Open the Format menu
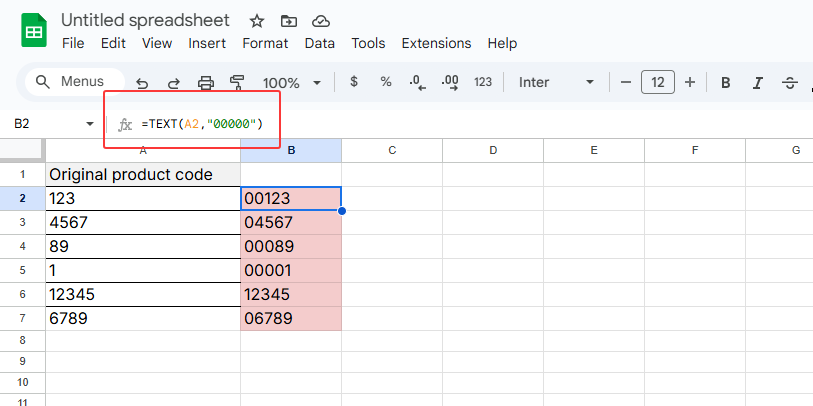This screenshot has height=406, width=813. (x=265, y=43)
